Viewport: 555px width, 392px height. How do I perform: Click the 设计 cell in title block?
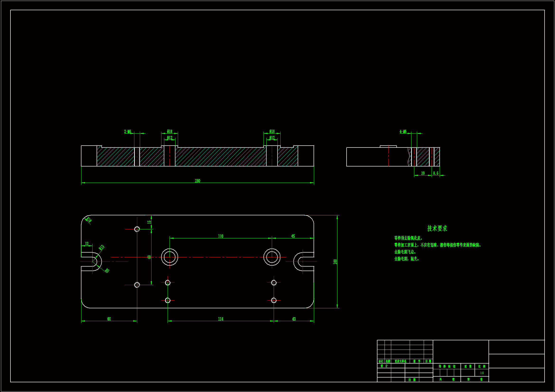(x=384, y=366)
